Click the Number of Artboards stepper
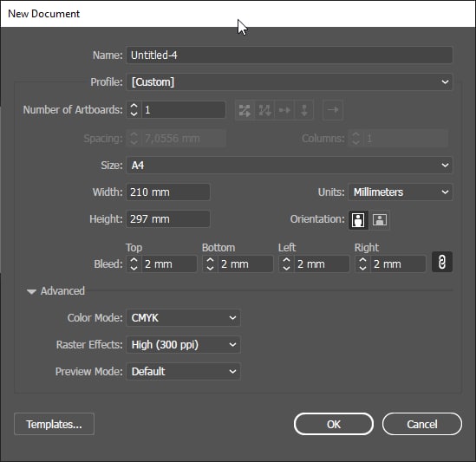The width and height of the screenshot is (476, 462). 134,110
